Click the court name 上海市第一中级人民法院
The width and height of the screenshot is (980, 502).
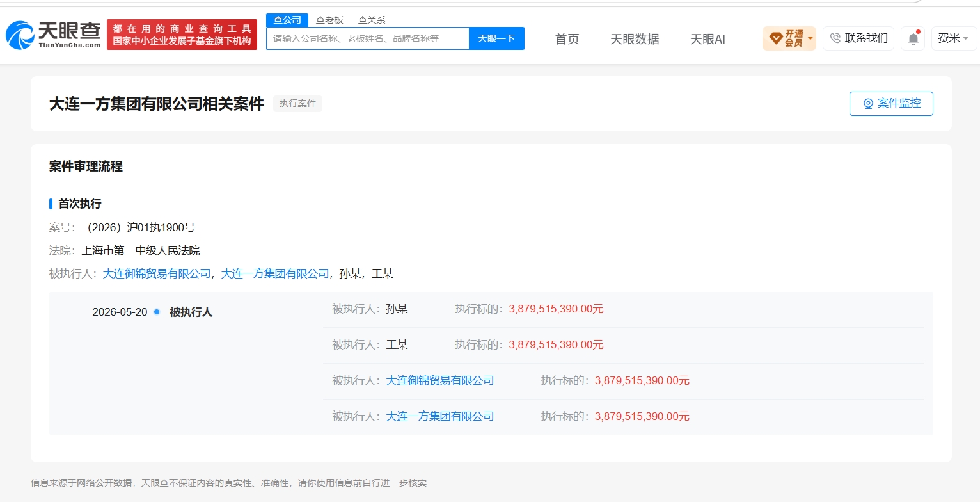pos(141,250)
